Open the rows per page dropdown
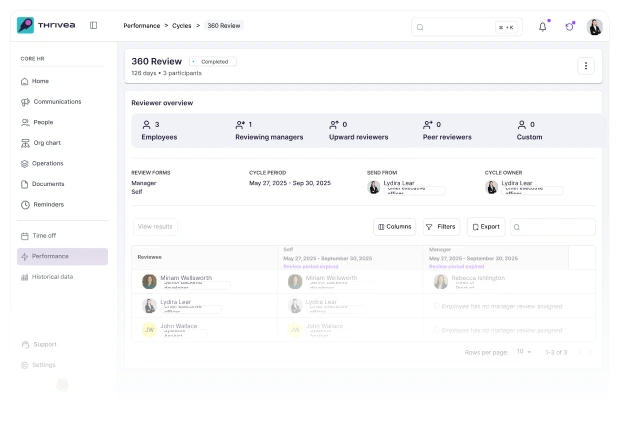The height and width of the screenshot is (440, 620). tap(524, 352)
